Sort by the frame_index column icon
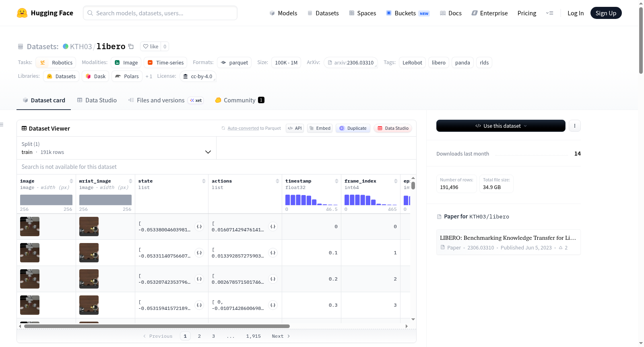This screenshot has width=644, height=347. pos(396,181)
